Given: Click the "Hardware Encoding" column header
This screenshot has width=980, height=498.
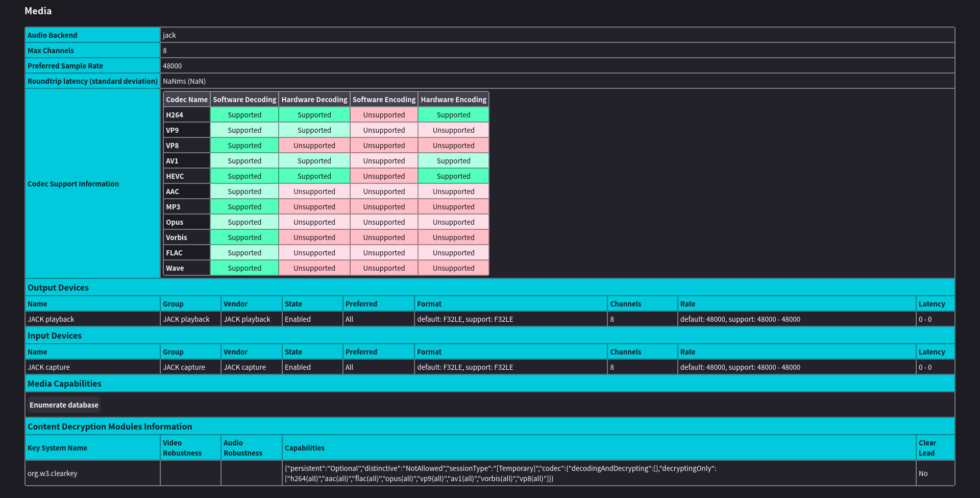Looking at the screenshot, I should pyautogui.click(x=454, y=100).
